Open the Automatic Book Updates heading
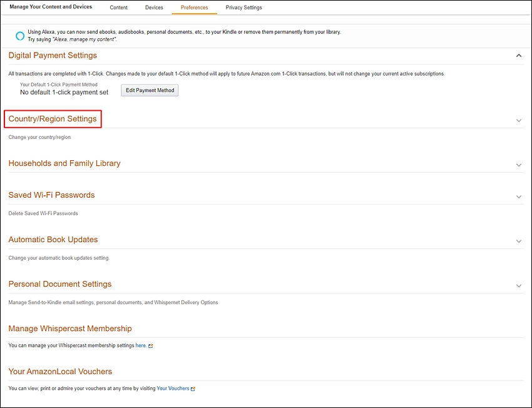The height and width of the screenshot is (408, 532). (x=53, y=240)
